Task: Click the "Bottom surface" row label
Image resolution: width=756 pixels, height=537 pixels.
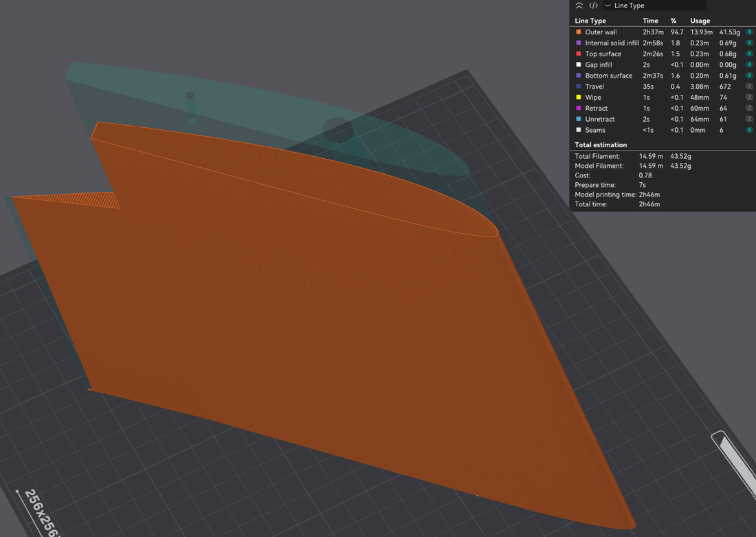Action: [608, 76]
